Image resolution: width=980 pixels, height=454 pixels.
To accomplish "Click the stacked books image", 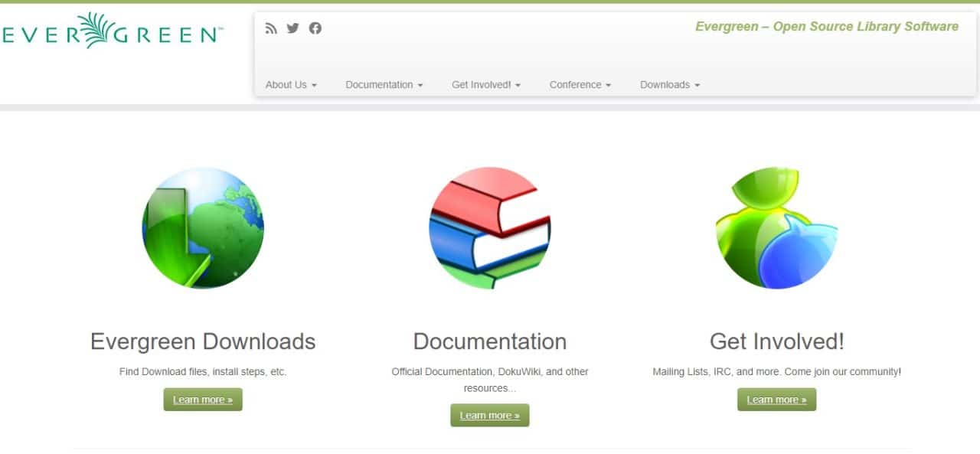I will click(x=490, y=228).
